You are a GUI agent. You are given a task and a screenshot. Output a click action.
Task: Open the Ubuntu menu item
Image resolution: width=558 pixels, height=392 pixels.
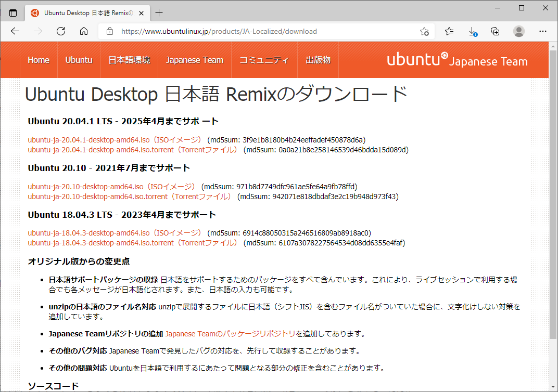pos(79,60)
